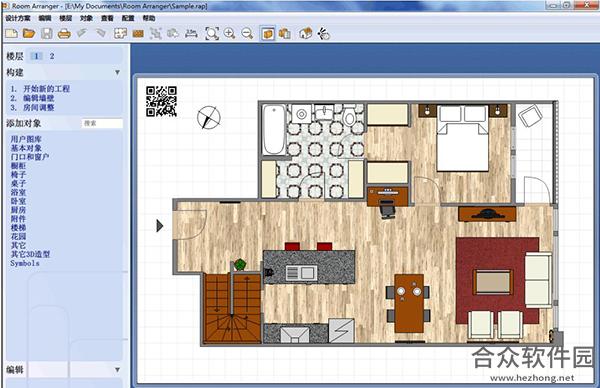Select the toilet in the bathroom
600x388 pixels.
[x=349, y=117]
